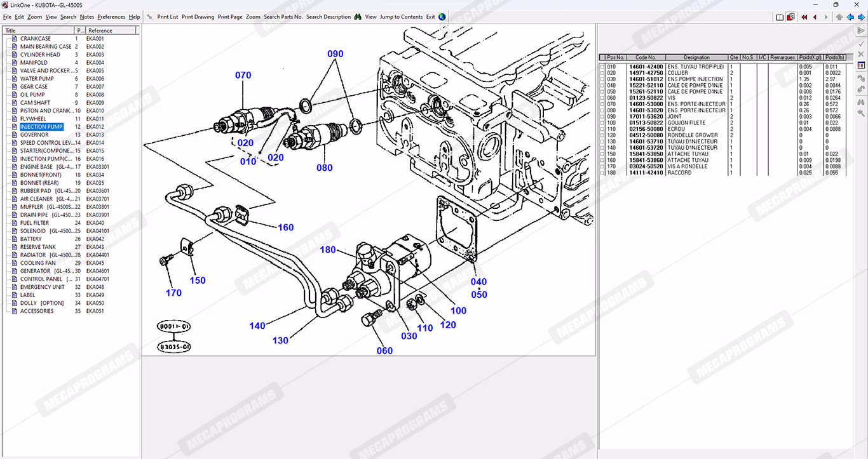Viewport: 868px width, 459px height.
Task: Select GOVERNOR in the contents list
Action: 34,135
